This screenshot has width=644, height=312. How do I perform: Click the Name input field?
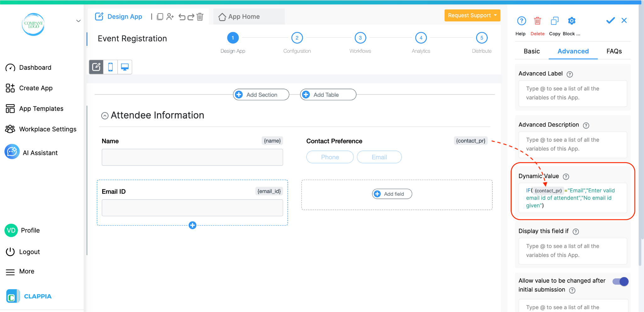(192, 157)
